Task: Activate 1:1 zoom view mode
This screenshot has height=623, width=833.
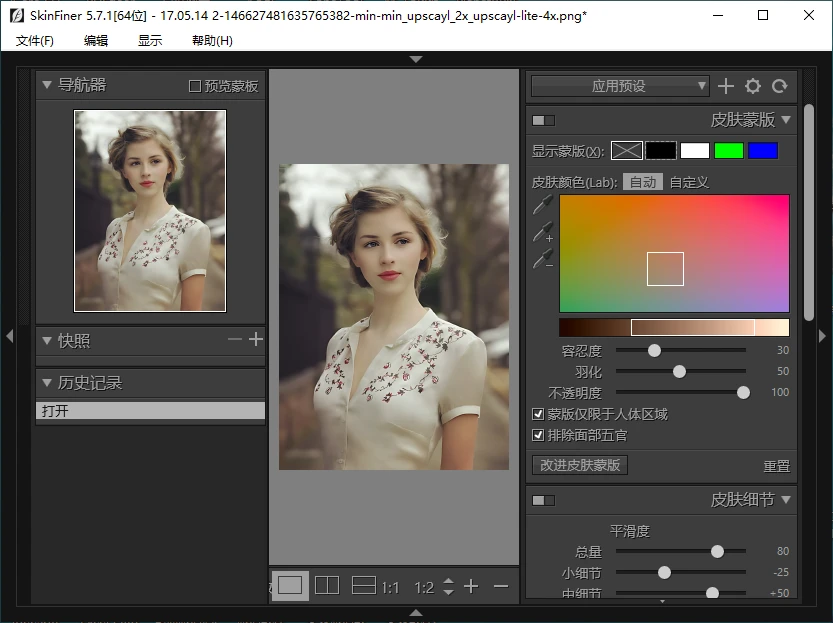Action: coord(392,585)
